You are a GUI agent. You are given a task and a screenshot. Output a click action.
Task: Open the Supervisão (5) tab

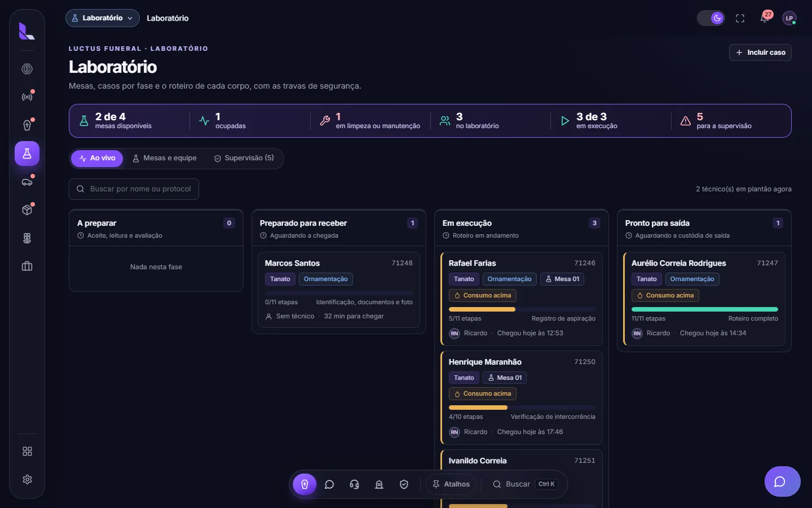tap(244, 159)
